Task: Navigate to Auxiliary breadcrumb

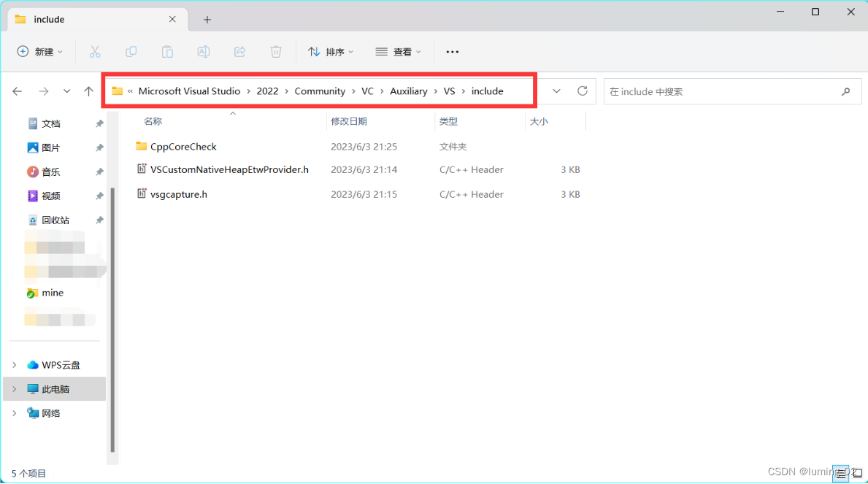Action: pos(409,91)
